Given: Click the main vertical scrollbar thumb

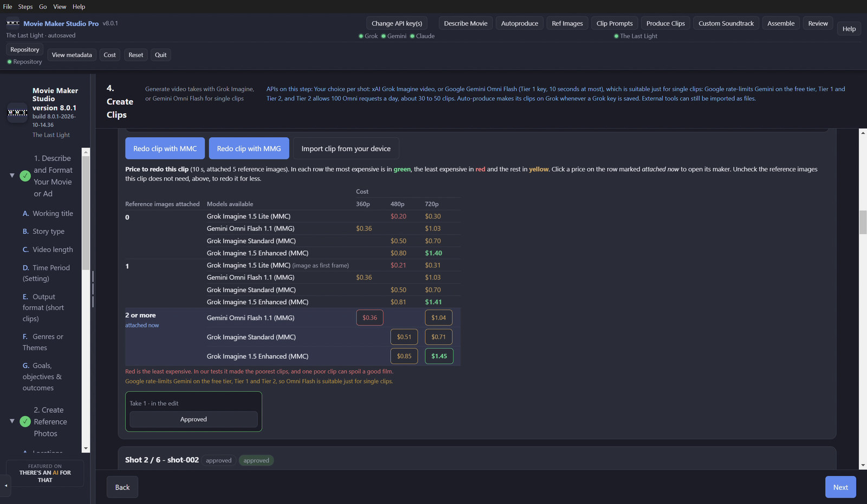Looking at the screenshot, I should click(863, 222).
